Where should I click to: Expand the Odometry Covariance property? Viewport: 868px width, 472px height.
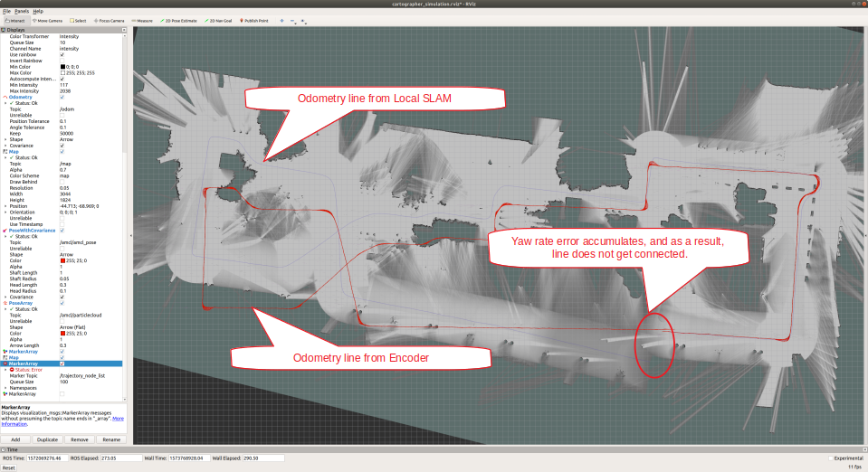point(5,146)
